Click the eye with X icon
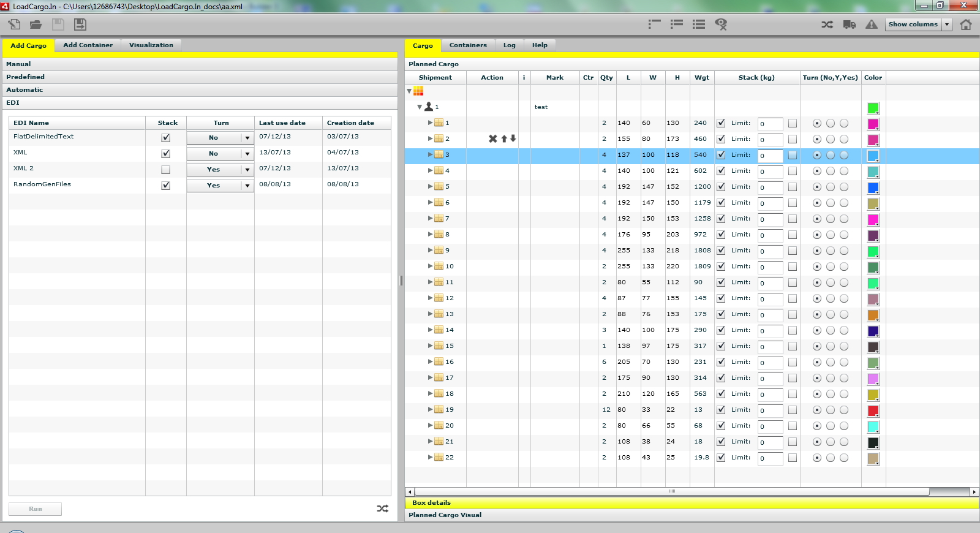This screenshot has width=980, height=533. 721,25
